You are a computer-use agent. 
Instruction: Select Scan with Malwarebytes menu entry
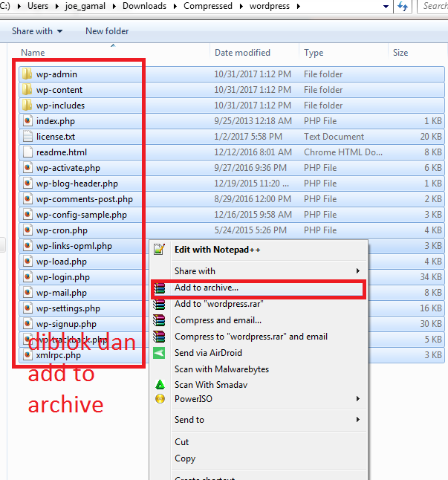[221, 369]
